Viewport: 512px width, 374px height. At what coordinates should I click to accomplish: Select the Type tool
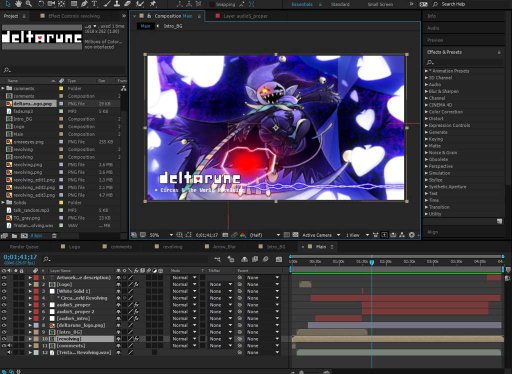[94, 4]
